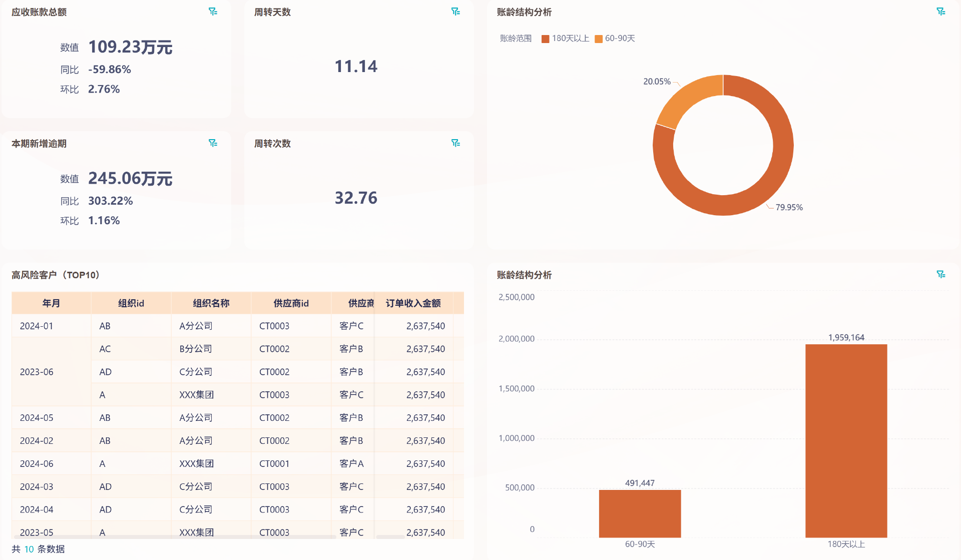Select the CT0001 cell in table

tap(274, 464)
